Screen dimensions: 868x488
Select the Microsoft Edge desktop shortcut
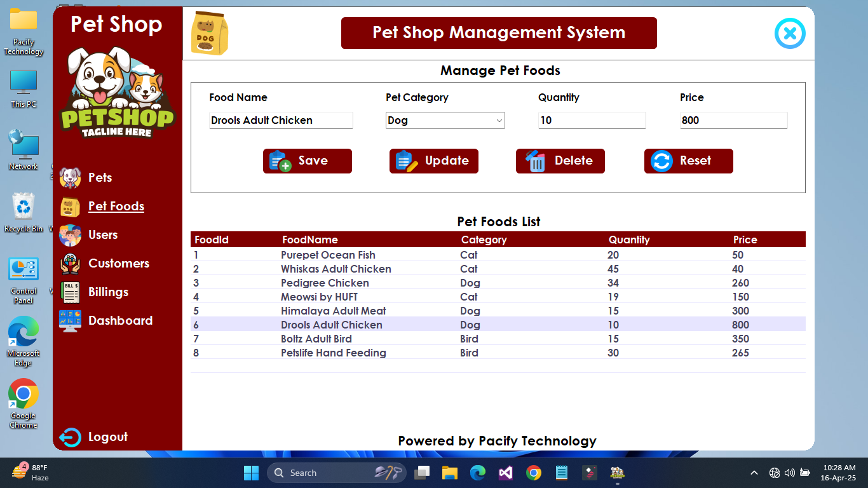tap(24, 342)
